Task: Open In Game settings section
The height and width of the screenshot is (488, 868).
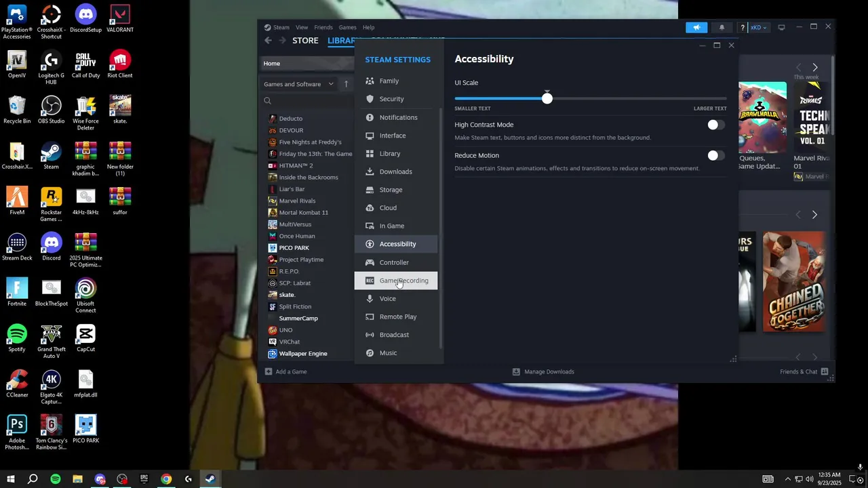Action: pyautogui.click(x=396, y=226)
